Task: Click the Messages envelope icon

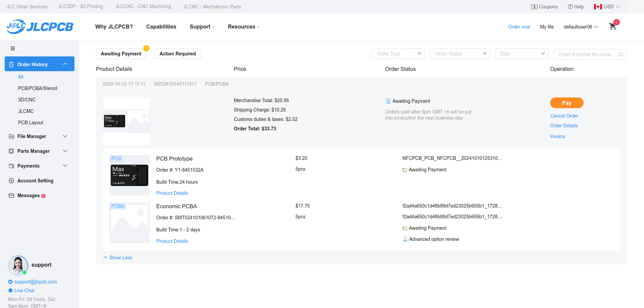Action: pyautogui.click(x=11, y=195)
